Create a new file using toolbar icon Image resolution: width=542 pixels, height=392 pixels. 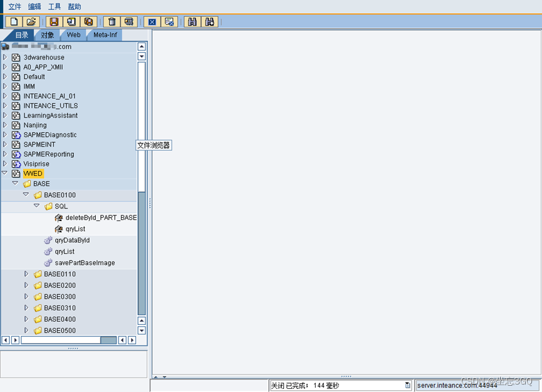(13, 21)
